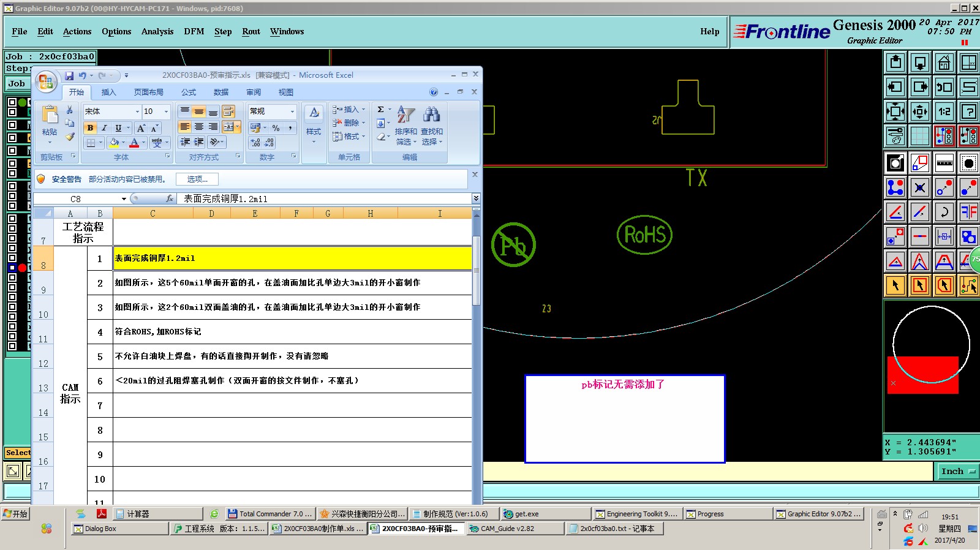Select the plain arrow select tool
The image size is (980, 550).
point(895,285)
